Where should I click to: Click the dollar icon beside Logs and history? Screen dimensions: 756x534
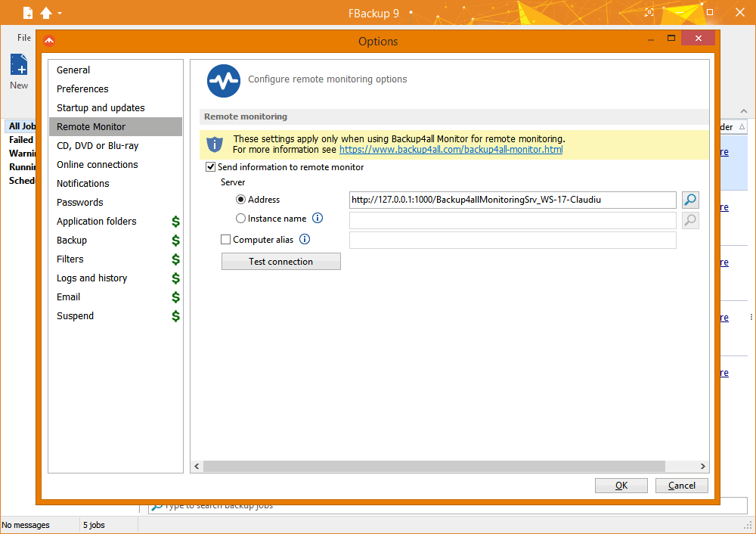click(x=176, y=278)
